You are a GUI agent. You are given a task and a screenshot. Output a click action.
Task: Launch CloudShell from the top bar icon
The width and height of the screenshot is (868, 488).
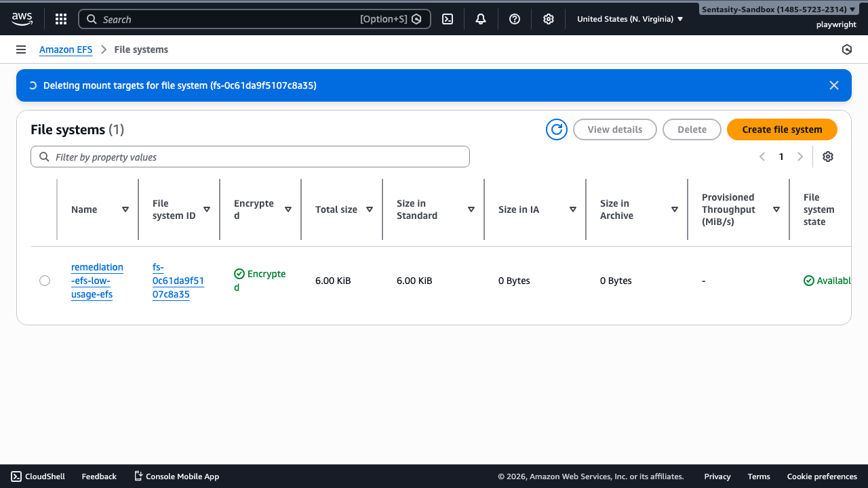point(448,19)
